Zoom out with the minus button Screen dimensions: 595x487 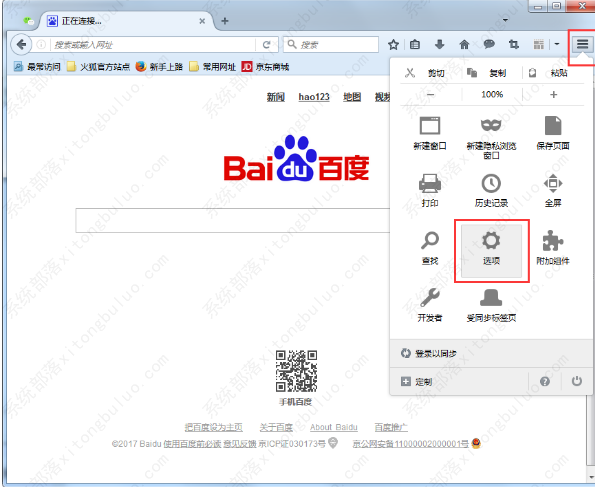[430, 95]
